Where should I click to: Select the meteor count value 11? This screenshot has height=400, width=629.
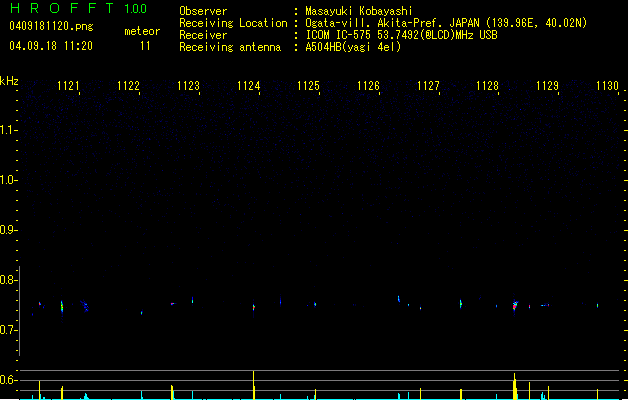click(145, 46)
